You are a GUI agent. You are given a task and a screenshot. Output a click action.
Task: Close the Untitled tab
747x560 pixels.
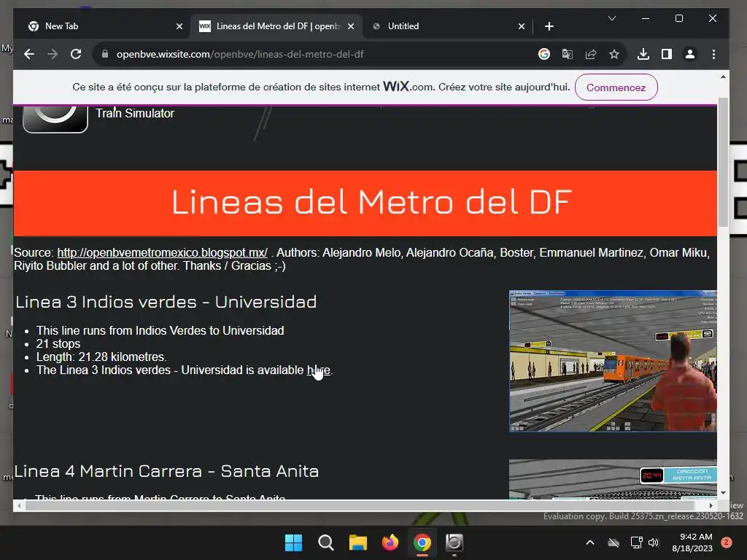pyautogui.click(x=521, y=26)
